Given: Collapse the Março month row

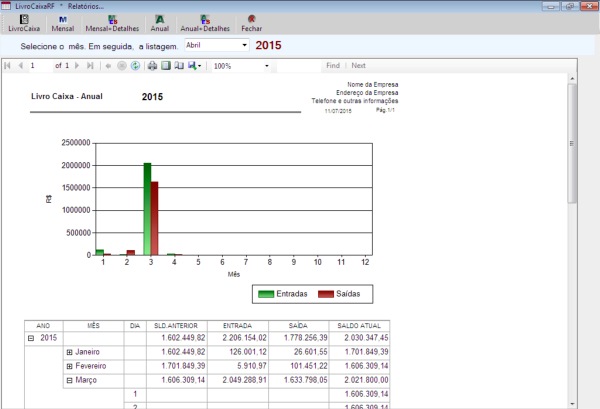Looking at the screenshot, I should pyautogui.click(x=69, y=381).
